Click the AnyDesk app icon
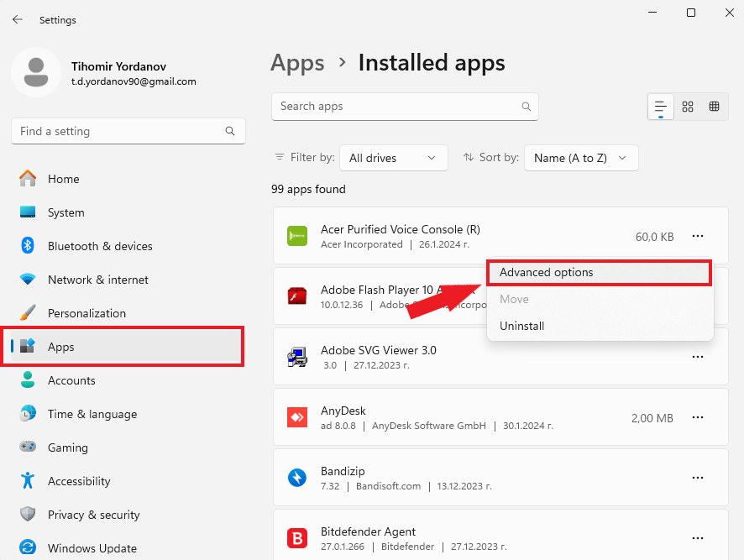The width and height of the screenshot is (744, 560). click(x=297, y=417)
